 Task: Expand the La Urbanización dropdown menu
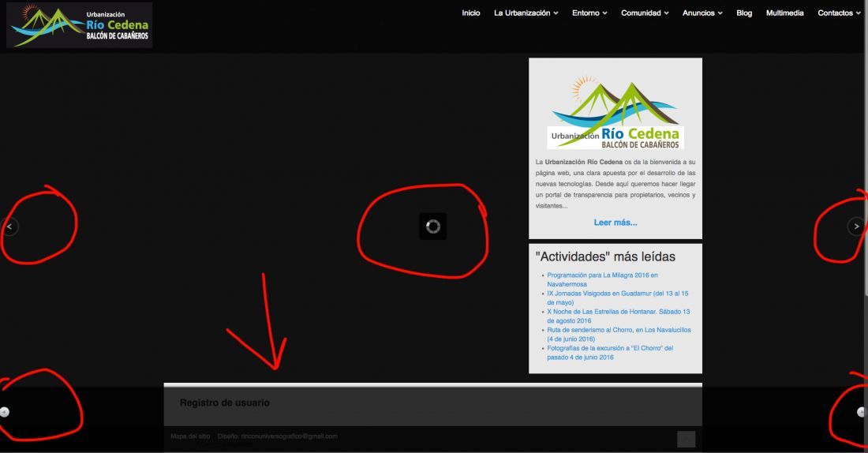coord(526,13)
